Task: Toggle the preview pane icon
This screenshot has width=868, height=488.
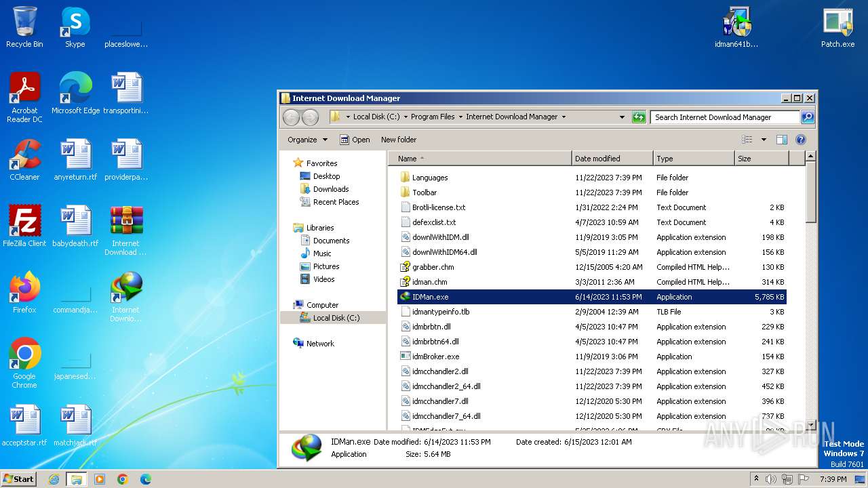Action: (781, 140)
